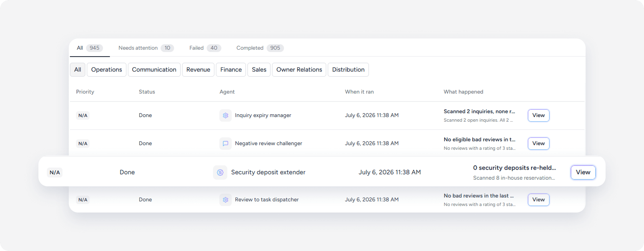Filter by Operations category
The image size is (644, 251).
[106, 70]
